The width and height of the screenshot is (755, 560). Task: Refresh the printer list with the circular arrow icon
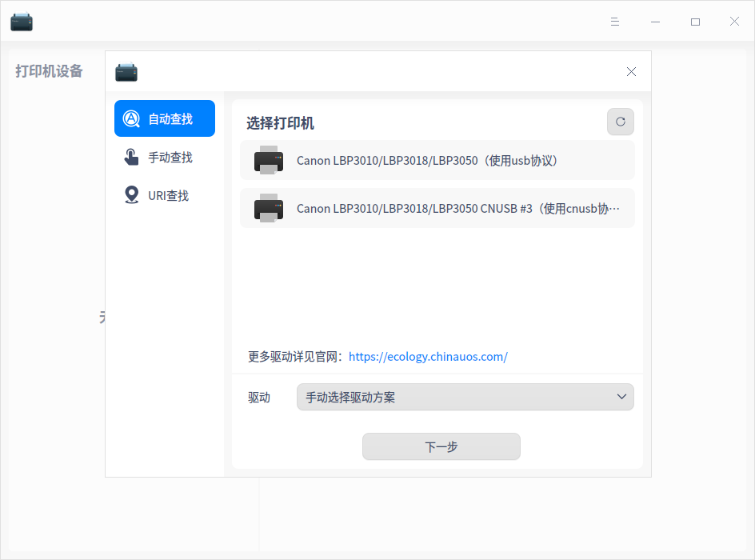click(x=620, y=122)
